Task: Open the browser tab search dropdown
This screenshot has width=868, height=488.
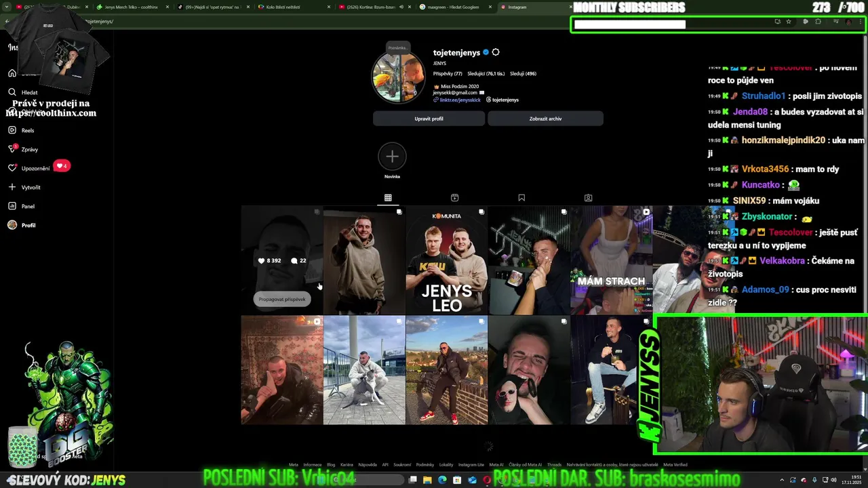Action: [x=7, y=7]
